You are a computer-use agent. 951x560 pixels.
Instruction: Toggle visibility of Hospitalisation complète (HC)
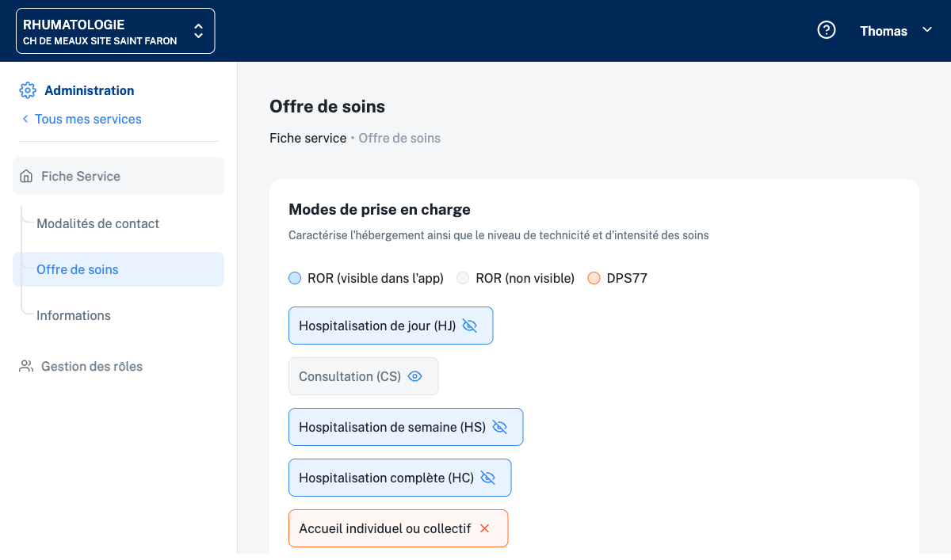[488, 478]
